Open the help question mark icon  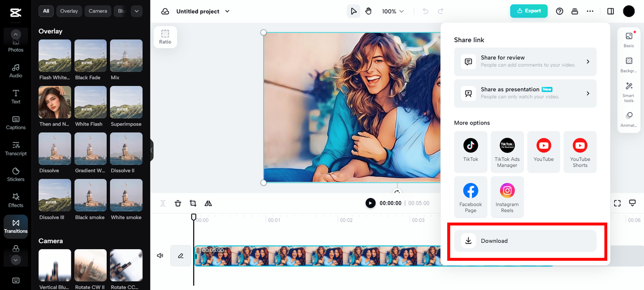click(559, 11)
